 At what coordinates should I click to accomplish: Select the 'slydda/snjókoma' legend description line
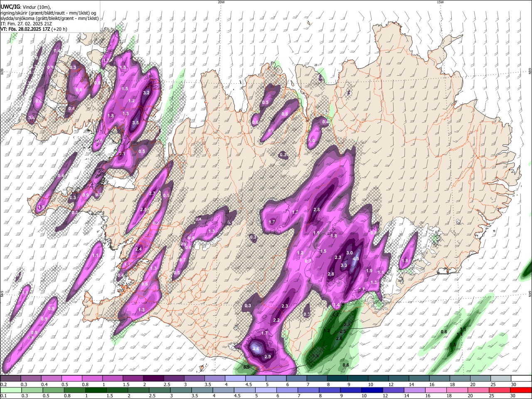pos(49,19)
